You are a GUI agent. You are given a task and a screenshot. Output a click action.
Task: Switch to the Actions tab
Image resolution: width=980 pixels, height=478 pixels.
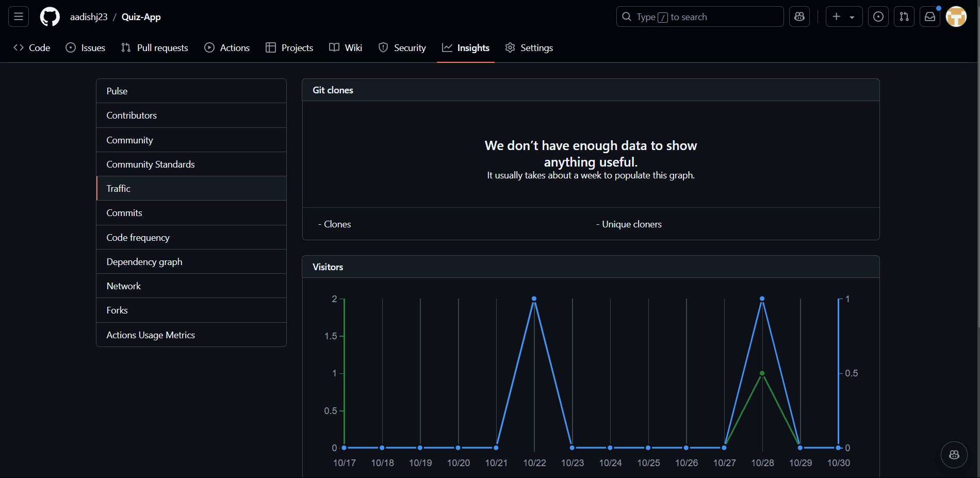tap(227, 47)
